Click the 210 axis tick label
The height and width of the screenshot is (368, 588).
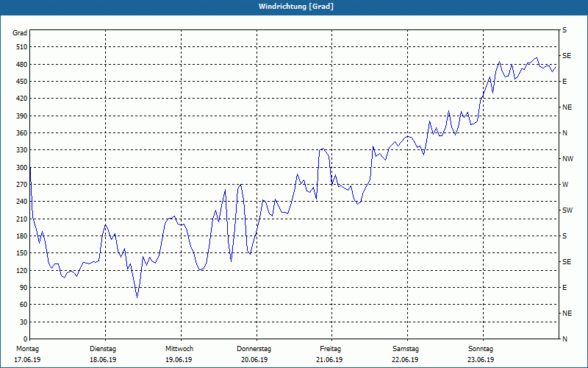[22, 219]
